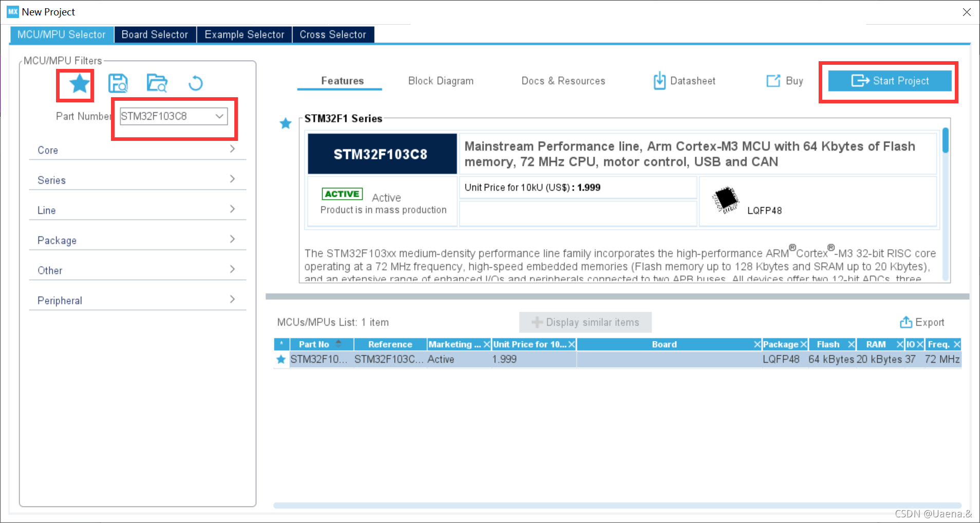Click the star in the STM32F10 table row
This screenshot has width=980, height=523.
281,359
